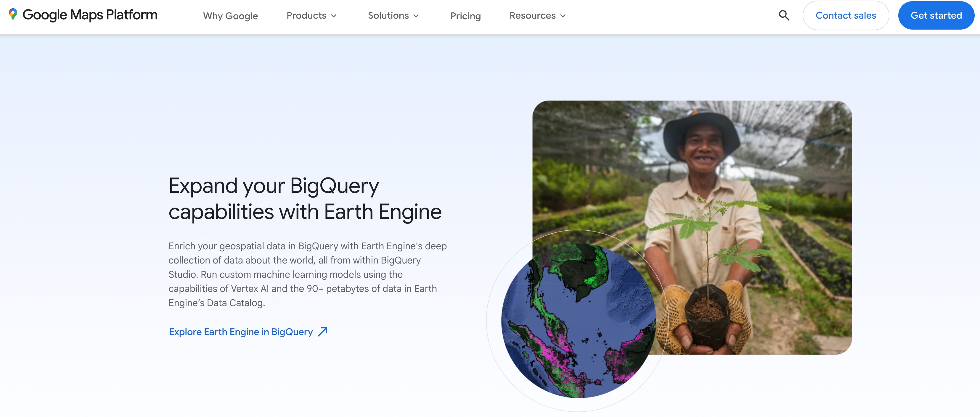Click the circular satellite map image
The width and height of the screenshot is (980, 417).
[x=578, y=321]
